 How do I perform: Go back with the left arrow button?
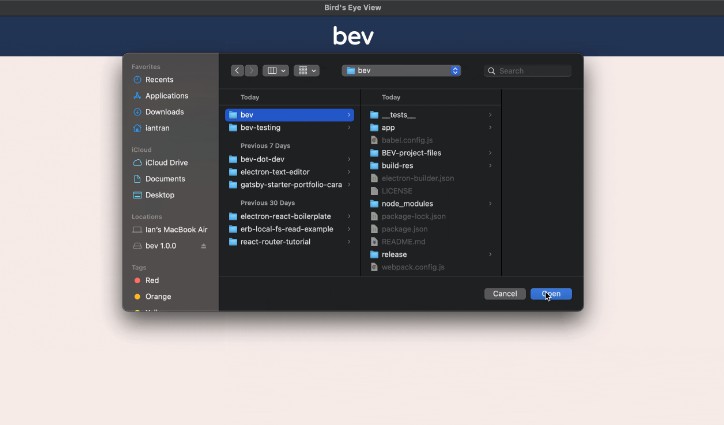237,71
